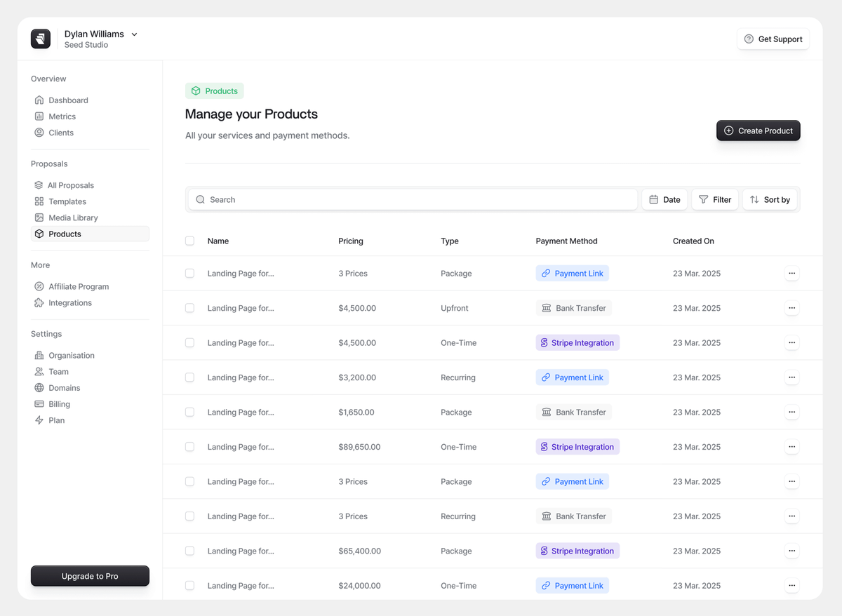
Task: Toggle the select-all header checkbox
Action: pyautogui.click(x=189, y=241)
